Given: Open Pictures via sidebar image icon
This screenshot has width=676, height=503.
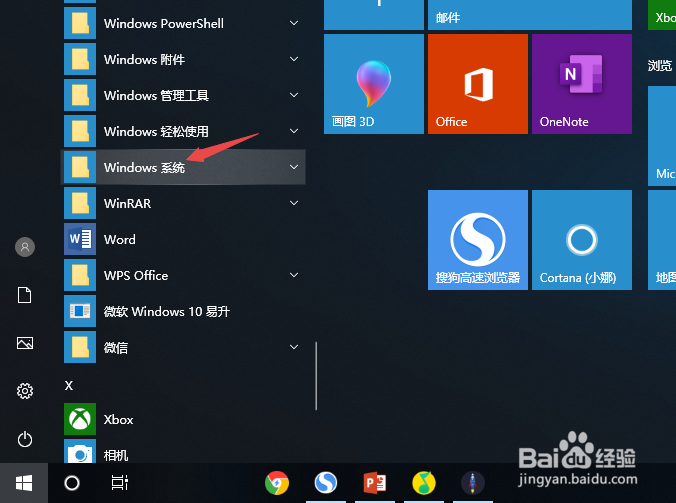Looking at the screenshot, I should pos(25,343).
